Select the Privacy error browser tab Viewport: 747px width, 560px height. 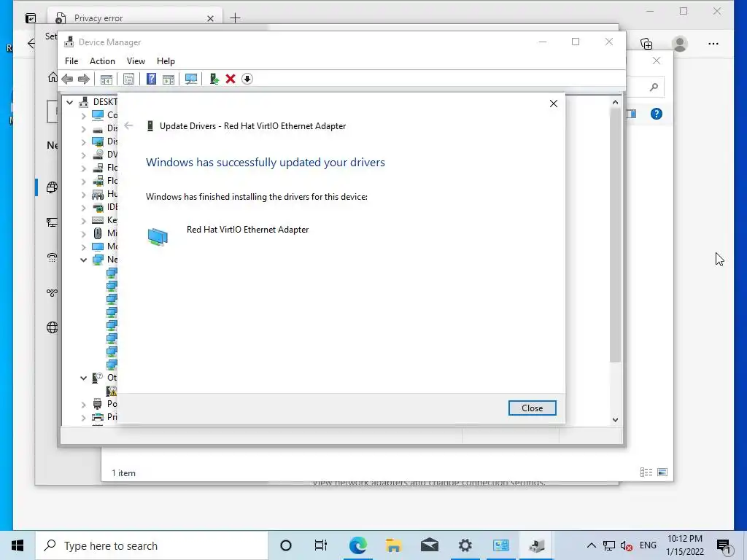(x=135, y=18)
